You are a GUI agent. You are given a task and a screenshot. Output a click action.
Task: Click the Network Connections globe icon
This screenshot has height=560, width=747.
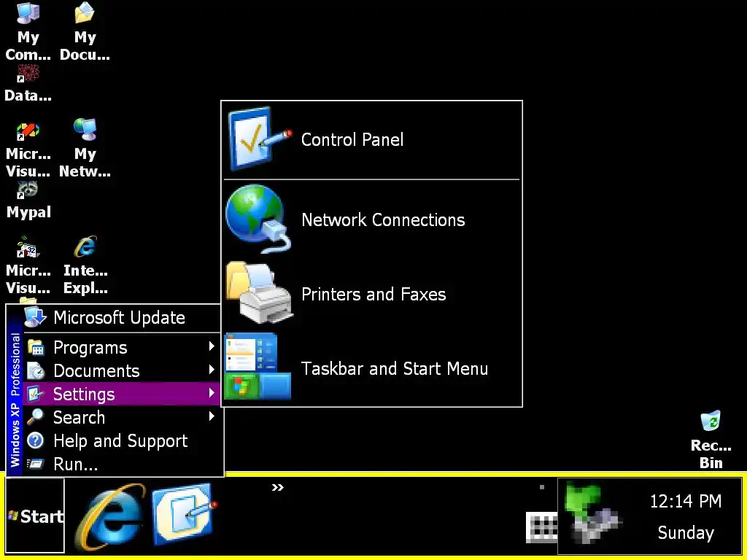(258, 218)
